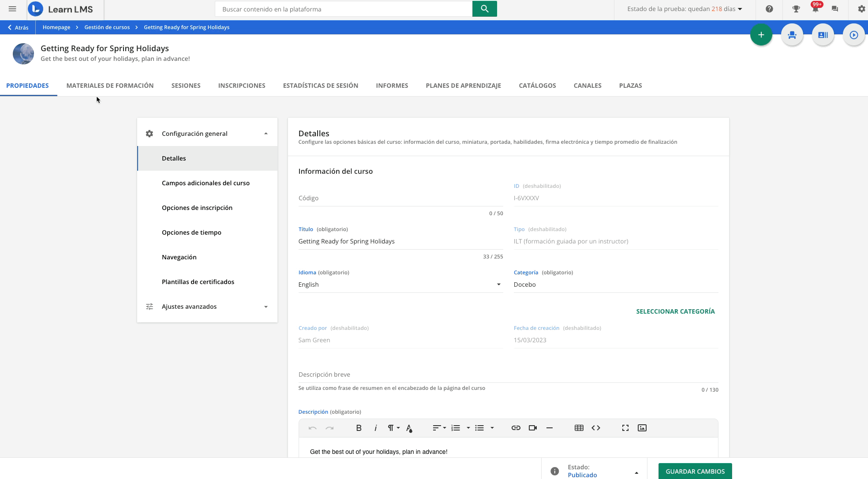Toggle fullscreen mode of the editor
The width and height of the screenshot is (868, 479).
coord(625,428)
